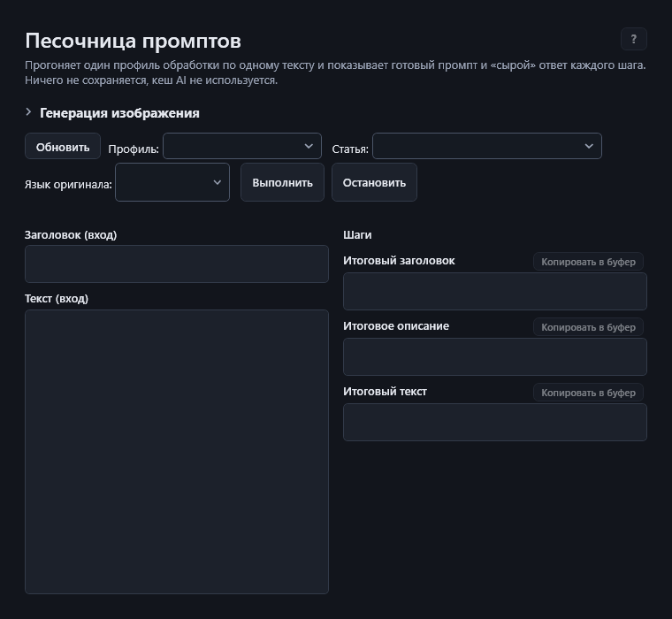
Task: Click the Остановить button
Action: (374, 182)
